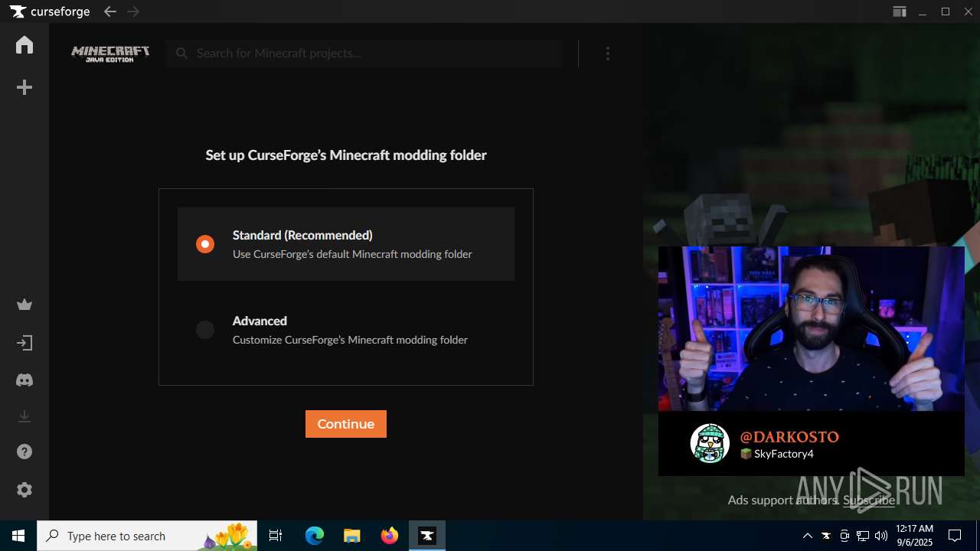This screenshot has width=980, height=551.
Task: Maximize the CurseForge window
Action: click(946, 11)
